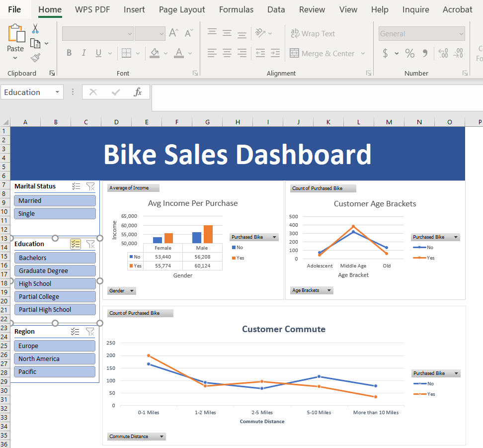Decrease font size with smaller A icon
Viewport: 483px width, 448px height.
pyautogui.click(x=188, y=33)
